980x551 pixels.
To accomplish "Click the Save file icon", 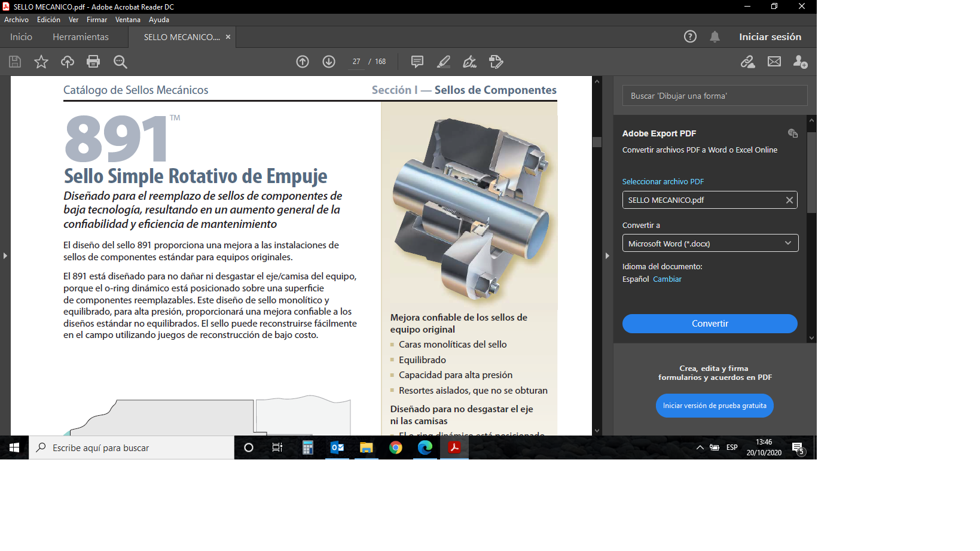I will 15,62.
